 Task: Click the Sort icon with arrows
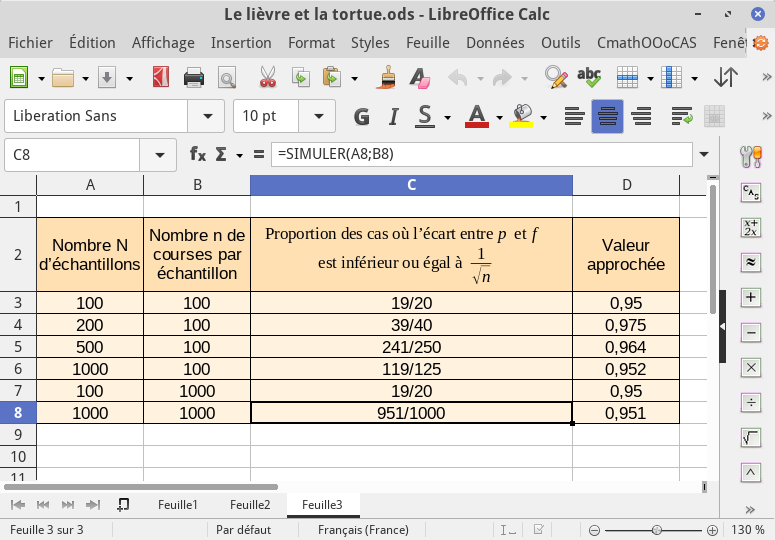coord(727,78)
